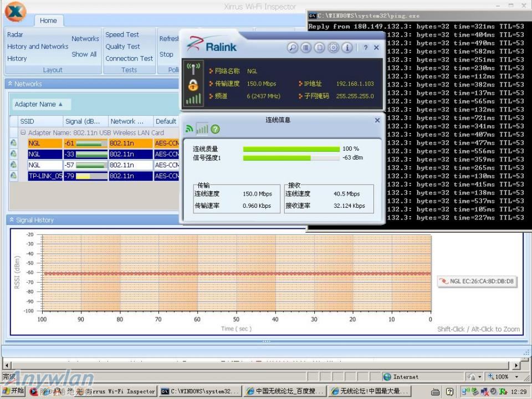Choose Show All layout option

pyautogui.click(x=84, y=54)
